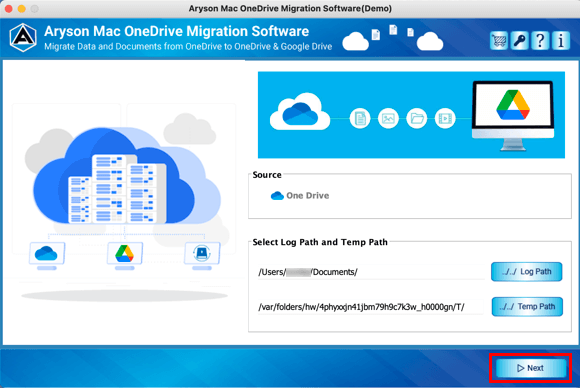Image resolution: width=580 pixels, height=388 pixels.
Task: Open the key activation icon
Action: coord(519,40)
